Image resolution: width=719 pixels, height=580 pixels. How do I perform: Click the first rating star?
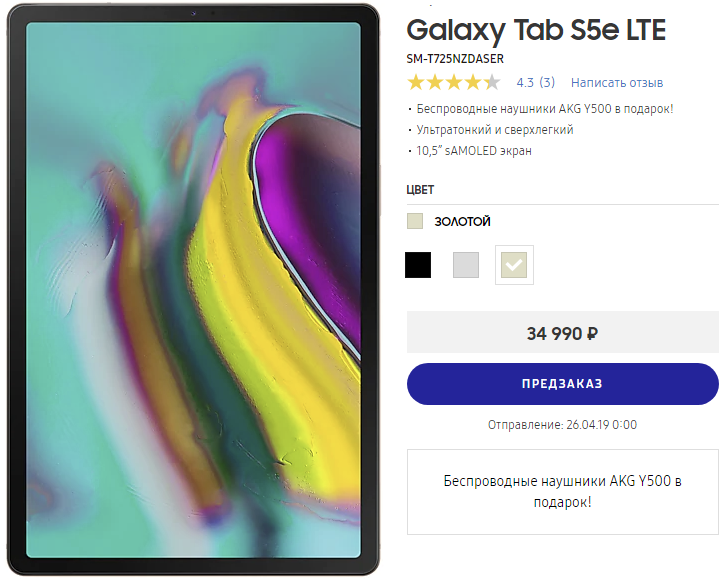[x=416, y=83]
